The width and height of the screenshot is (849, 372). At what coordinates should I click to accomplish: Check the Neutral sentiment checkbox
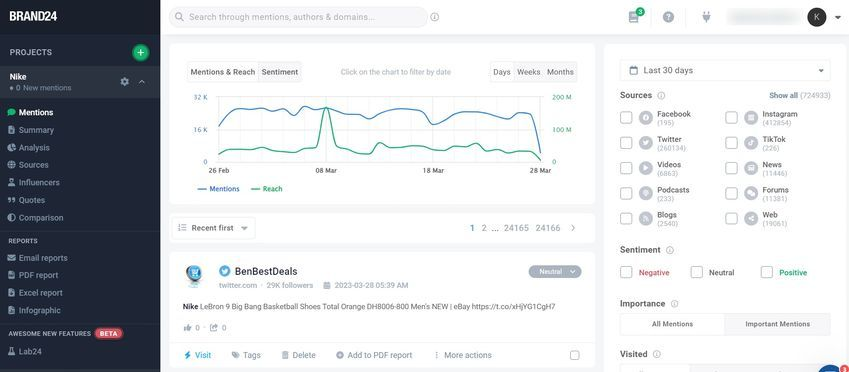tap(696, 272)
